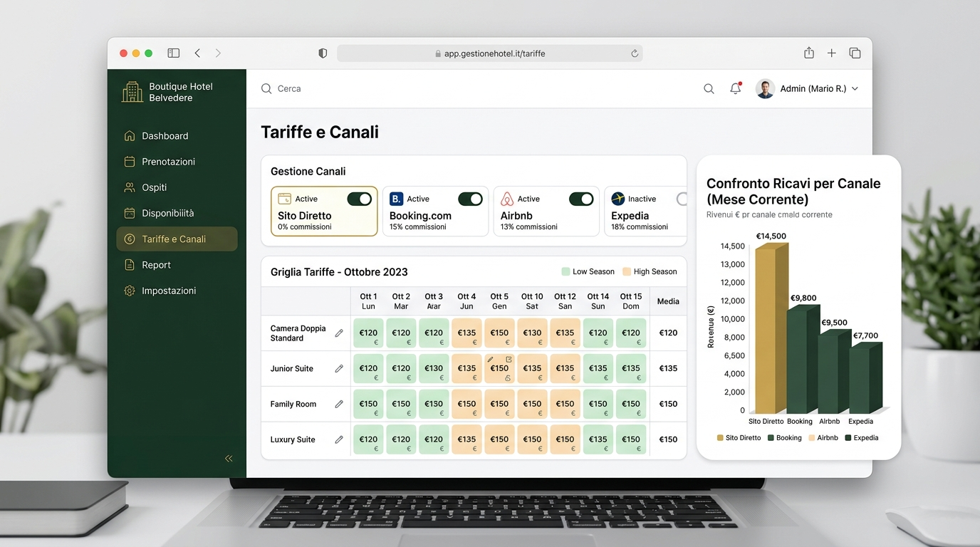Click the Media column header
The width and height of the screenshot is (980, 547).
(668, 301)
